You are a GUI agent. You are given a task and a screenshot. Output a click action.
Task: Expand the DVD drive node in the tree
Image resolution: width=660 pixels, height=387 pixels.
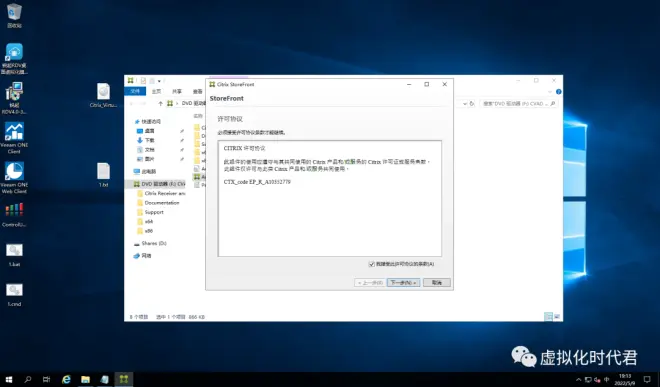click(130, 184)
